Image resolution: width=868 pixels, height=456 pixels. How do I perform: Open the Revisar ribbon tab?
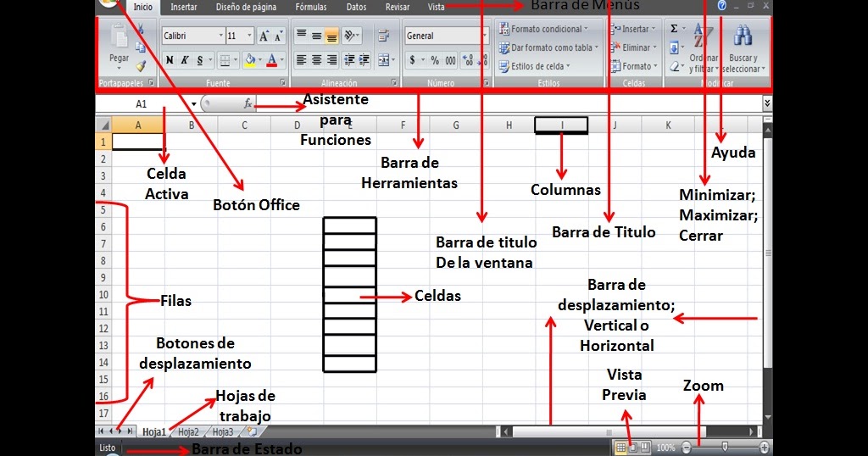[398, 7]
